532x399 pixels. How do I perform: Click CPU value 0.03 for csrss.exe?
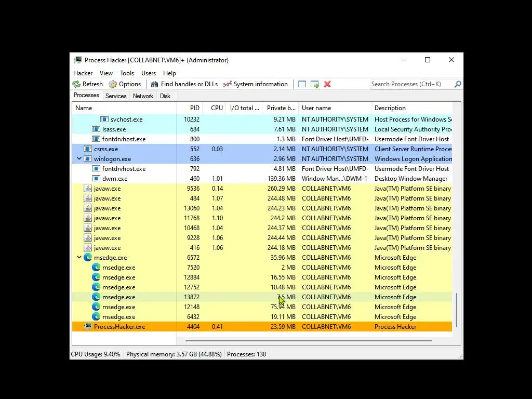point(217,149)
